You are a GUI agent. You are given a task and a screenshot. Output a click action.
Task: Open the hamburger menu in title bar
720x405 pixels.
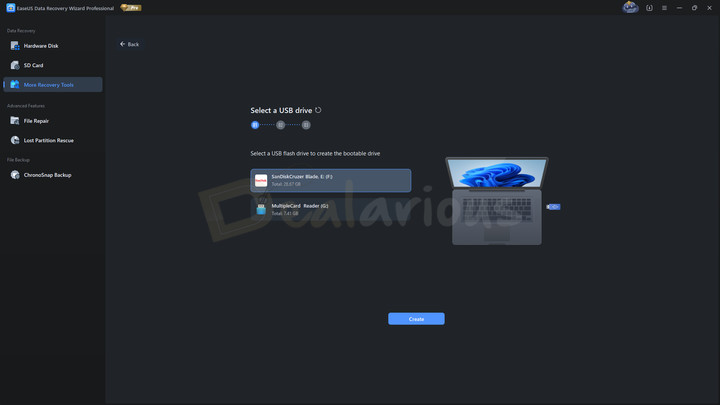click(664, 8)
